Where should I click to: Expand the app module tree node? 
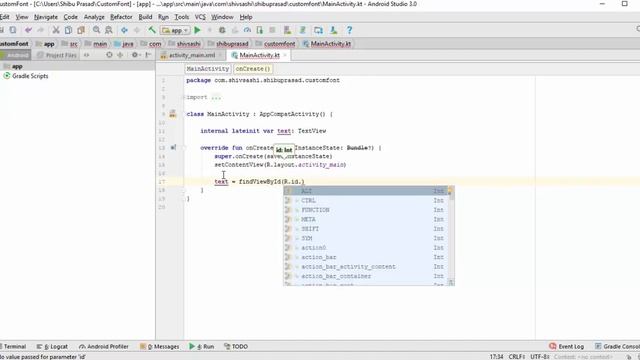[13, 66]
